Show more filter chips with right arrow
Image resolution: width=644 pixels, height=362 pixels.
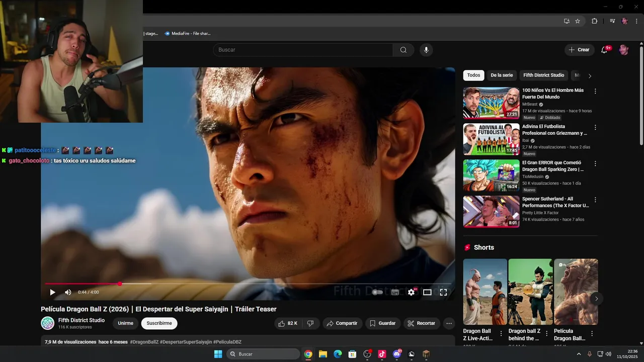coord(590,76)
